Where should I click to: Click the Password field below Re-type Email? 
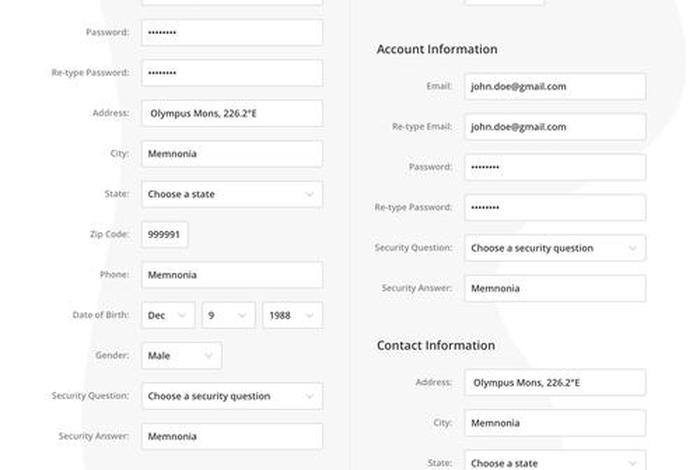pyautogui.click(x=555, y=167)
